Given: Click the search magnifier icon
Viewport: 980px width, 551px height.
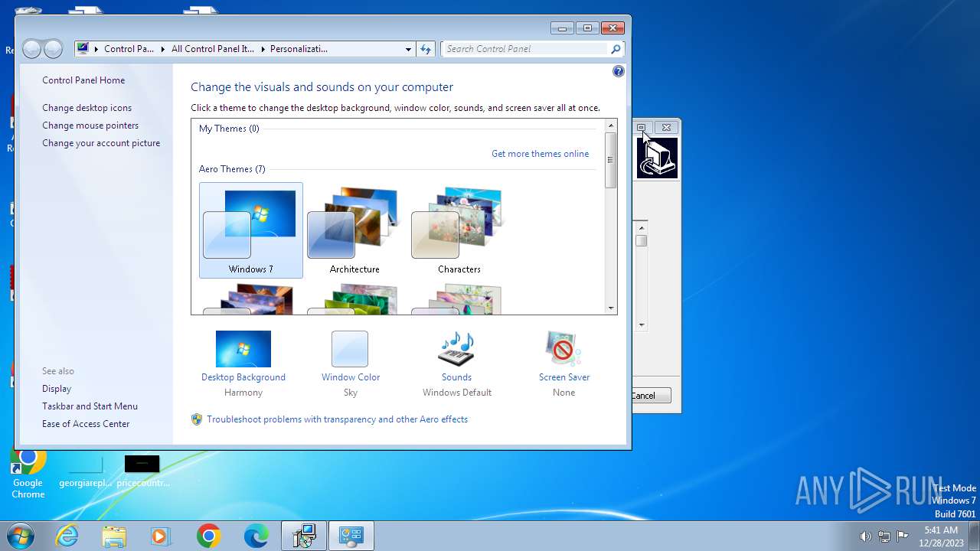Looking at the screenshot, I should (616, 49).
